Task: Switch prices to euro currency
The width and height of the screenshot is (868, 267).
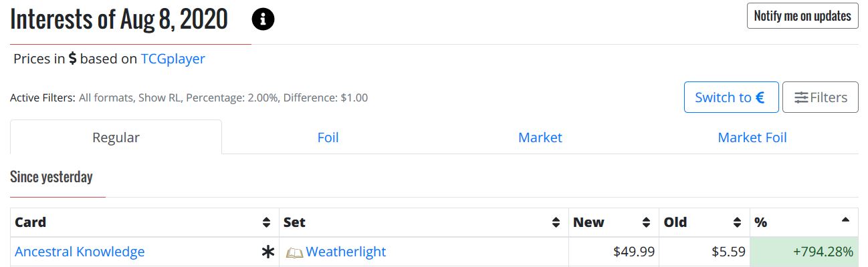Action: 730,97
